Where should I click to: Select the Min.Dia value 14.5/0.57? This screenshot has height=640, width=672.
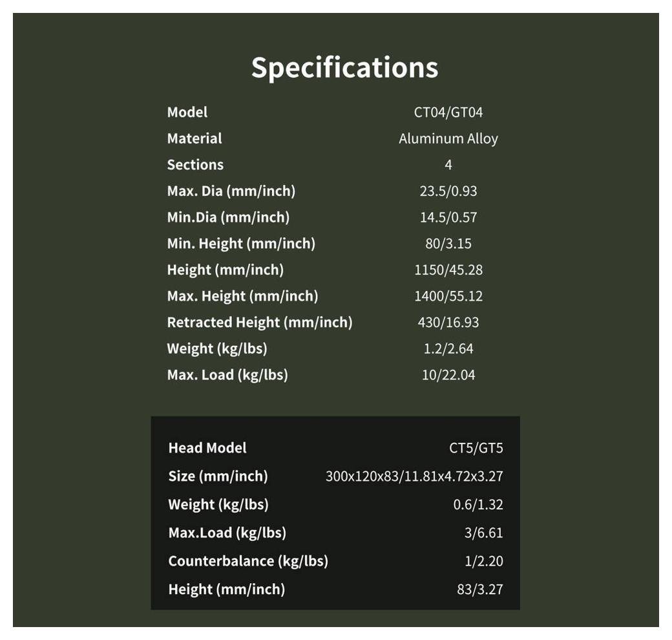tap(448, 218)
